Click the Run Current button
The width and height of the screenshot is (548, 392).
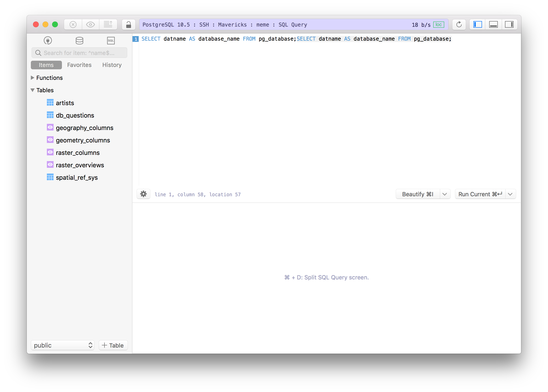click(x=480, y=194)
